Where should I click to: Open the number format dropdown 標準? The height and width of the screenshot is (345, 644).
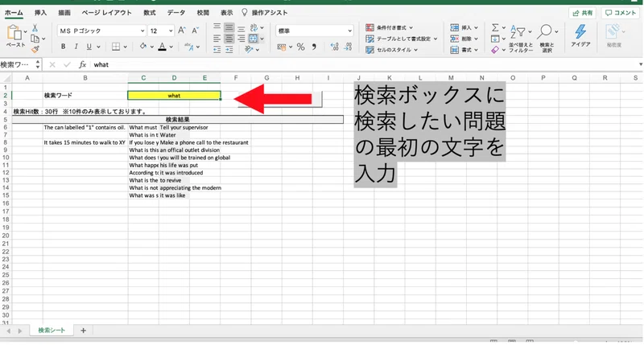click(349, 31)
